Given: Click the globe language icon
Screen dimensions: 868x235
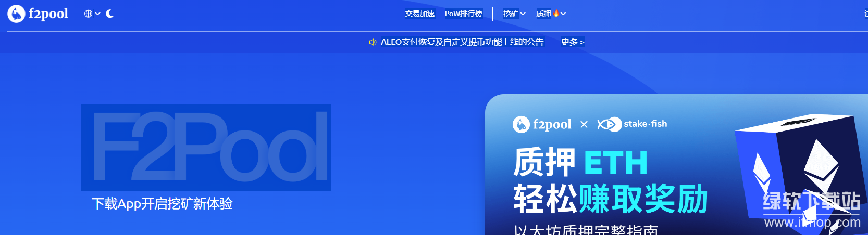Looking at the screenshot, I should pos(88,14).
